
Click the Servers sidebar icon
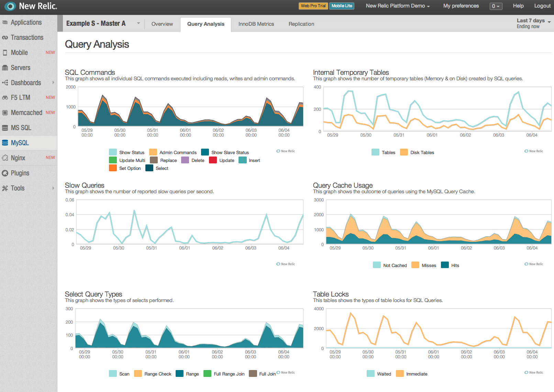pyautogui.click(x=5, y=68)
